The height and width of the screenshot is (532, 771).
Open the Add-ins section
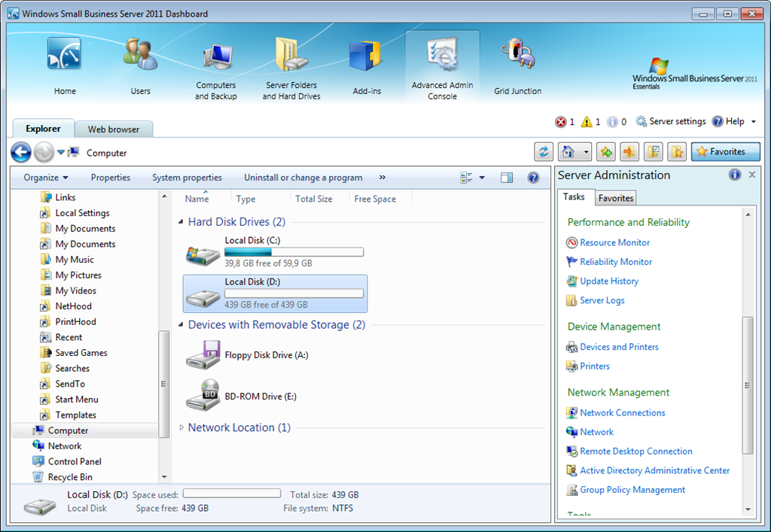[x=367, y=67]
